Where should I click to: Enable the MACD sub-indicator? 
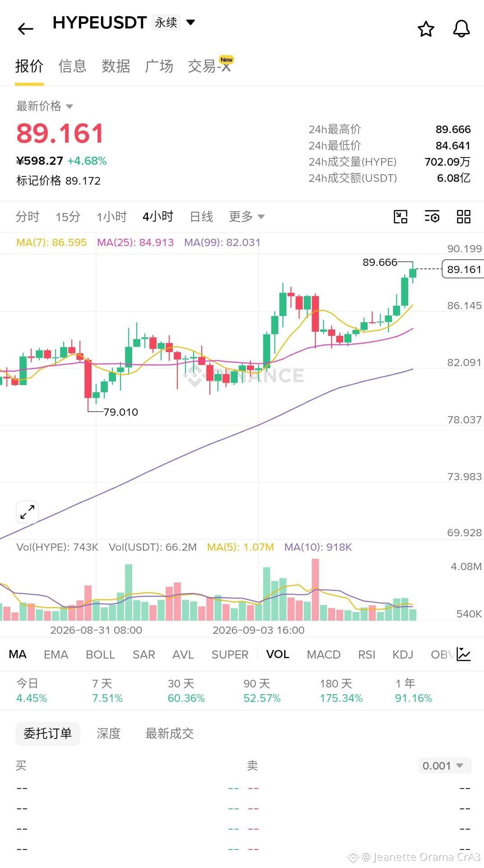point(323,654)
